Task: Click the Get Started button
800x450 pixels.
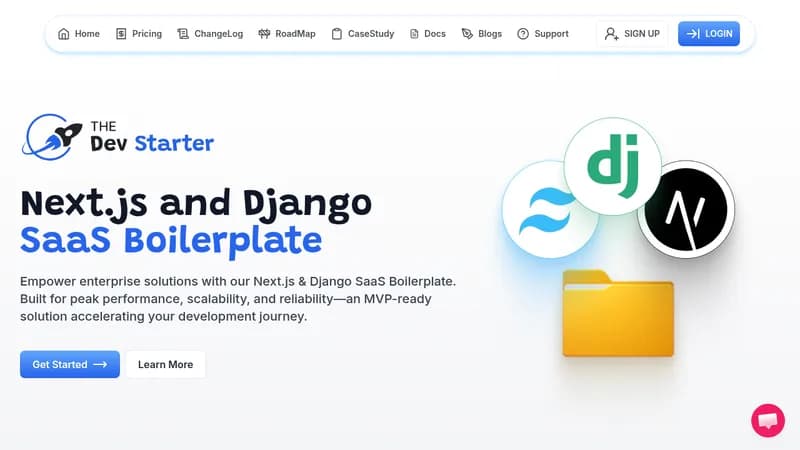Action: point(70,364)
